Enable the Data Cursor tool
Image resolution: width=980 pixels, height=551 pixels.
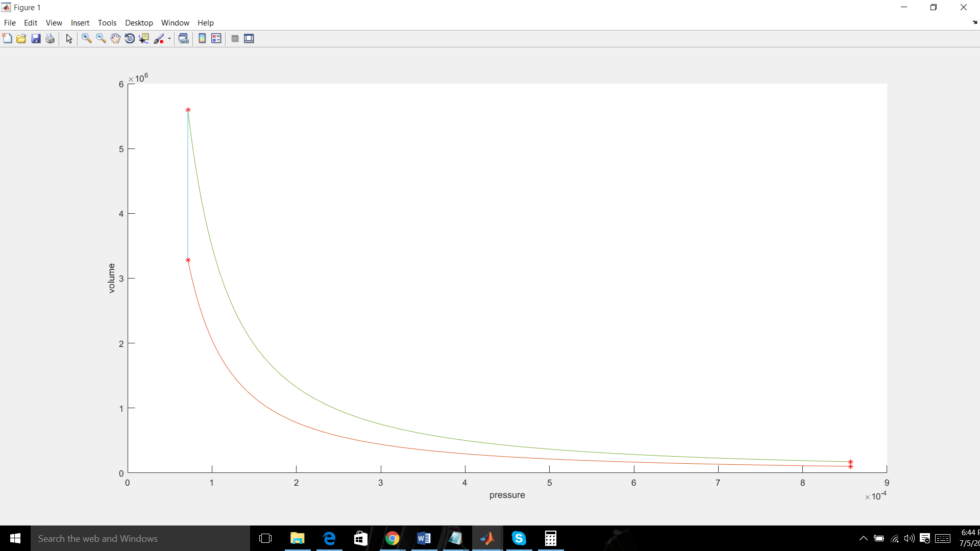click(144, 38)
